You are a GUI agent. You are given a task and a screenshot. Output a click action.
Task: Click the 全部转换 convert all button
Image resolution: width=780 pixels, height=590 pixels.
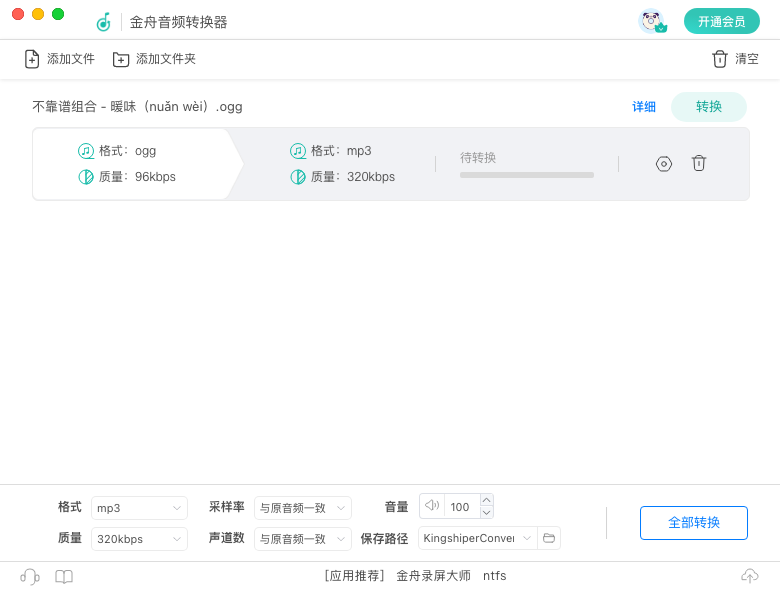(693, 522)
